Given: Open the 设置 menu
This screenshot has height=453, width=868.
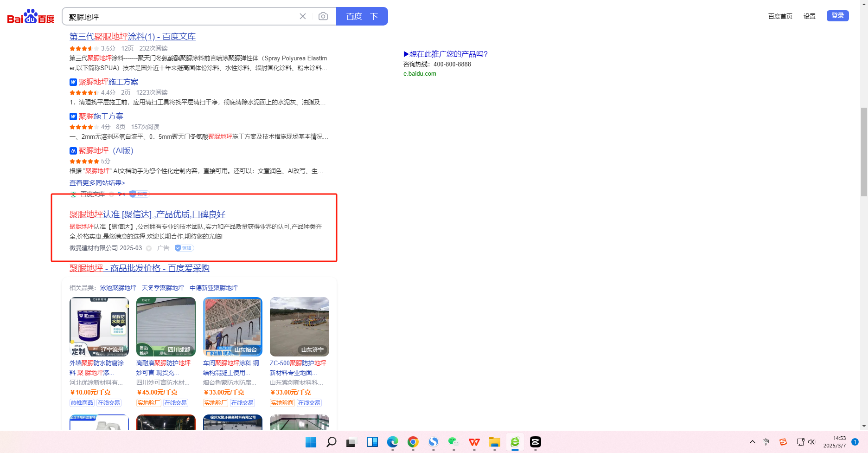Looking at the screenshot, I should (x=810, y=16).
